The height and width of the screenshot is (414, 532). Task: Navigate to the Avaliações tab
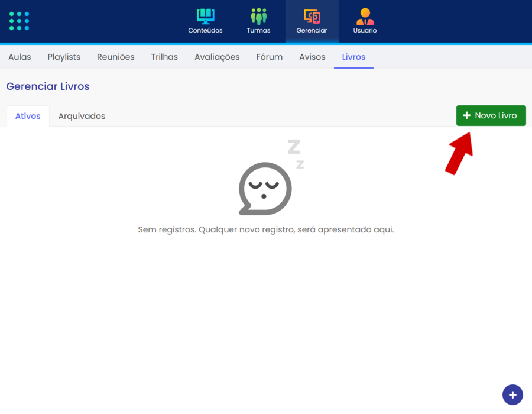(x=217, y=57)
